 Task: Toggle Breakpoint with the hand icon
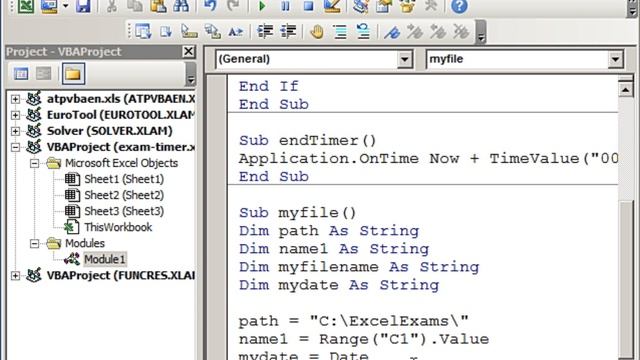click(x=317, y=31)
